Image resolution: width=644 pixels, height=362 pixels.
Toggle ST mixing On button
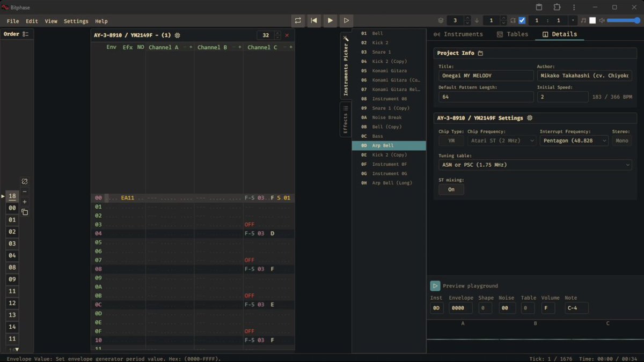[451, 189]
